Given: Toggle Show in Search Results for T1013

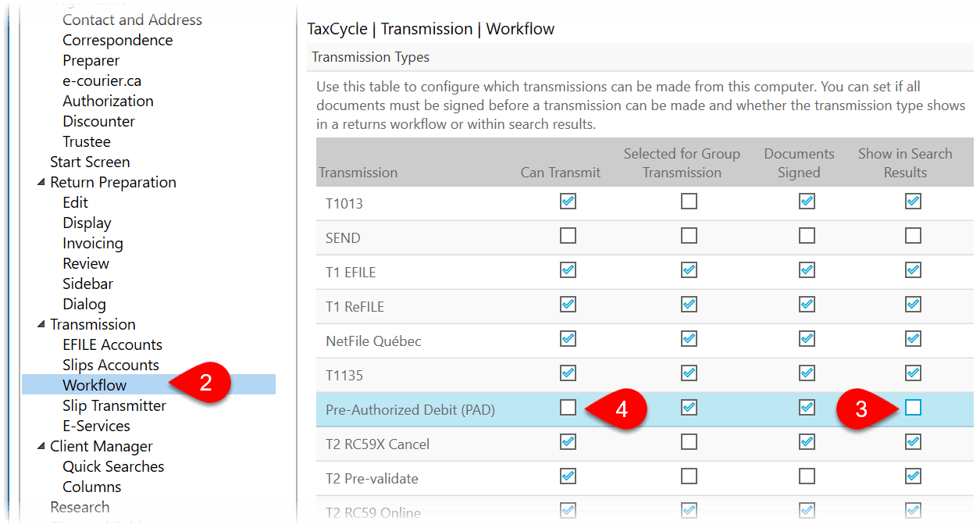Looking at the screenshot, I should pyautogui.click(x=913, y=202).
